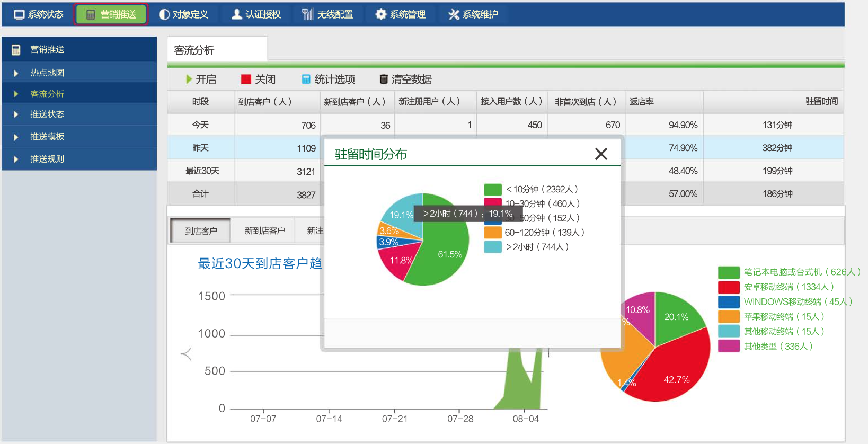Image resolution: width=868 pixels, height=444 pixels.
Task: Click the gear icon beside 系统管理
Action: (381, 14)
